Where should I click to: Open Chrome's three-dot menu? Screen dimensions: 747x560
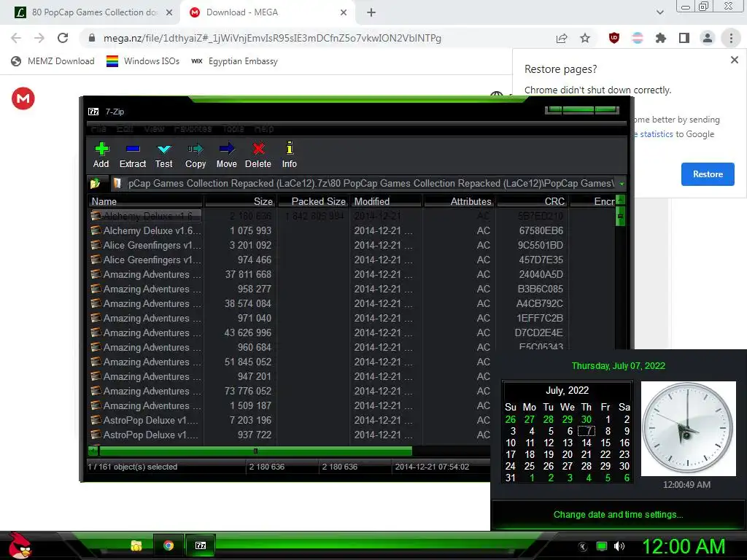pyautogui.click(x=731, y=38)
